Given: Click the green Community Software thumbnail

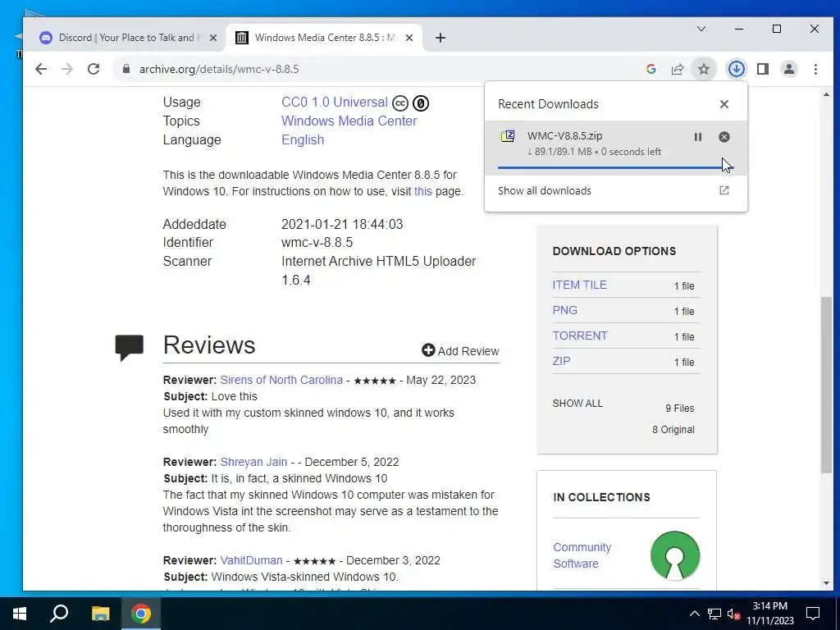Looking at the screenshot, I should coord(674,555).
